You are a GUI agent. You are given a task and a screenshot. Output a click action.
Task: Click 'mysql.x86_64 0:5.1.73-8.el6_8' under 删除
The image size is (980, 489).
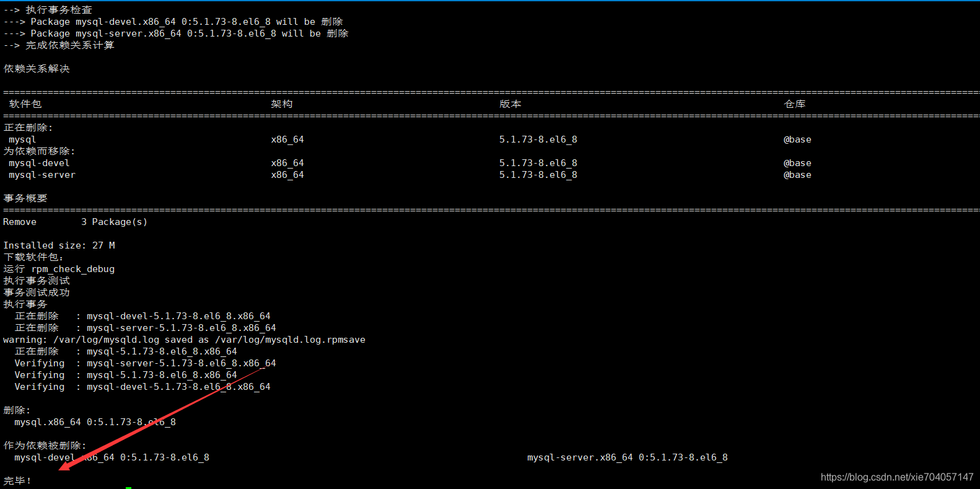point(95,422)
